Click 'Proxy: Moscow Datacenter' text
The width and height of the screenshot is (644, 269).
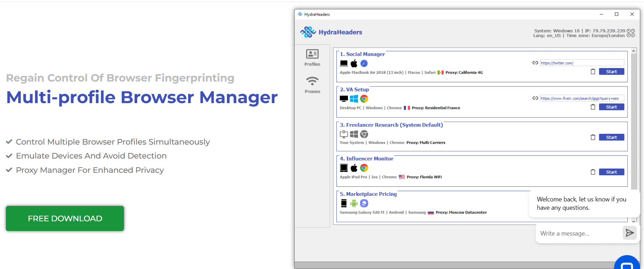click(x=461, y=212)
